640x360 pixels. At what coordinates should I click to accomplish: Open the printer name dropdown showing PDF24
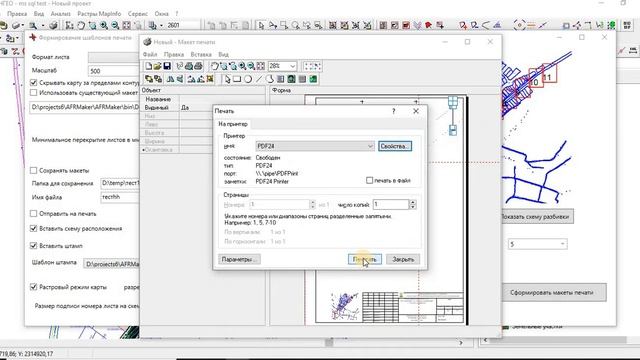point(315,146)
